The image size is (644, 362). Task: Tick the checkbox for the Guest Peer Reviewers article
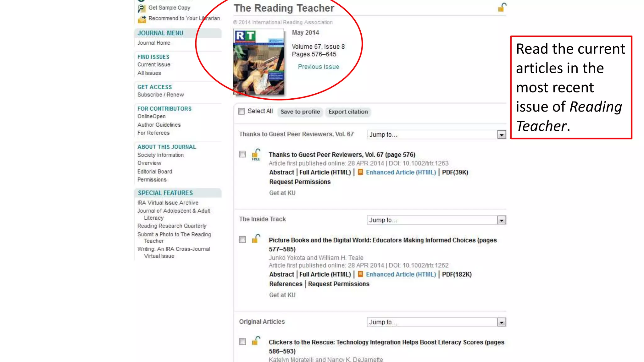242,154
